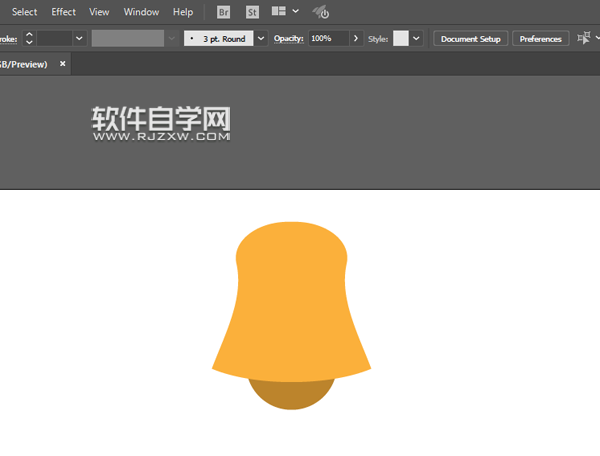The image size is (600, 456).
Task: Open Adobe Bridge via the Br icon
Action: pyautogui.click(x=222, y=12)
